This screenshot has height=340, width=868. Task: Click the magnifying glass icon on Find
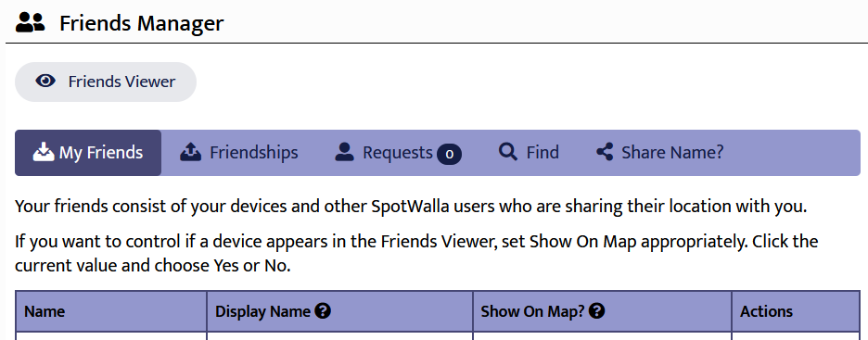pyautogui.click(x=507, y=152)
